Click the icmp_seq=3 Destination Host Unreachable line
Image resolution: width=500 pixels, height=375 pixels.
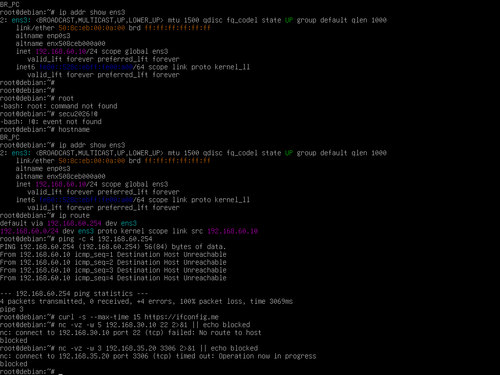(x=113, y=270)
